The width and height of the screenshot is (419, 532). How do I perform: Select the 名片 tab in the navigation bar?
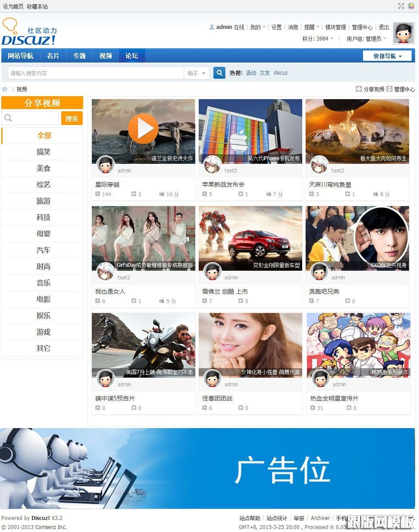(53, 55)
